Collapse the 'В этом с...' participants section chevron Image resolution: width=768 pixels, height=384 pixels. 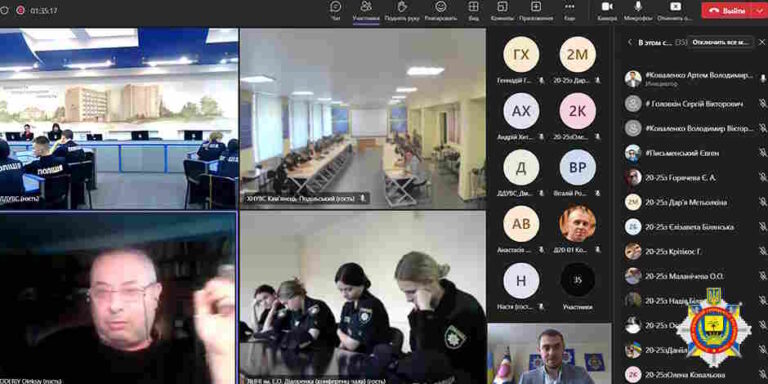pos(630,42)
